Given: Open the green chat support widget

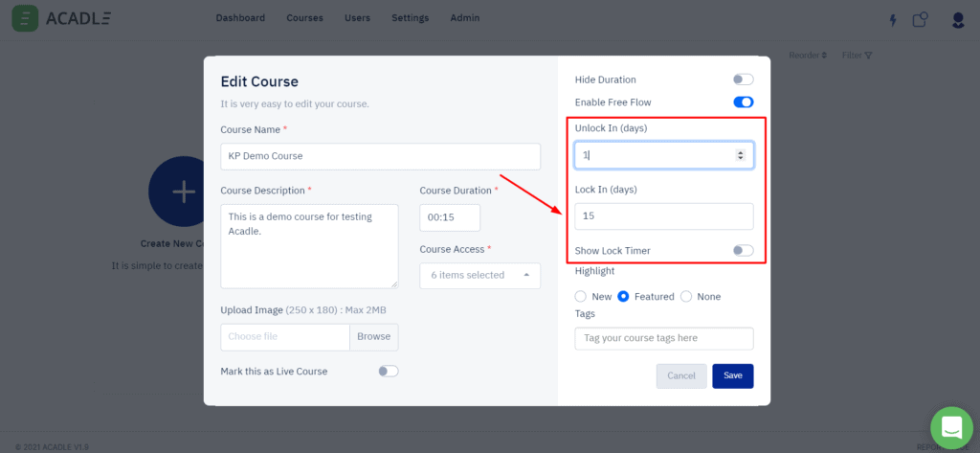Looking at the screenshot, I should [x=951, y=427].
